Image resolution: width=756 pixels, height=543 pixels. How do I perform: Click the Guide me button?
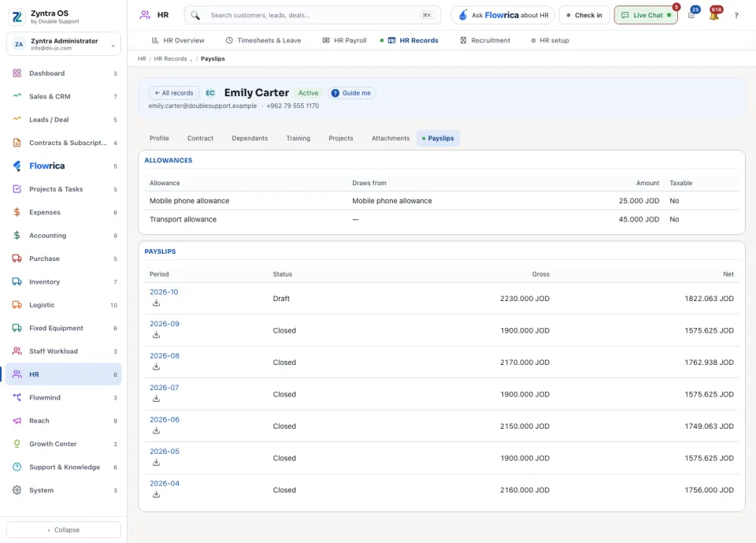click(351, 93)
